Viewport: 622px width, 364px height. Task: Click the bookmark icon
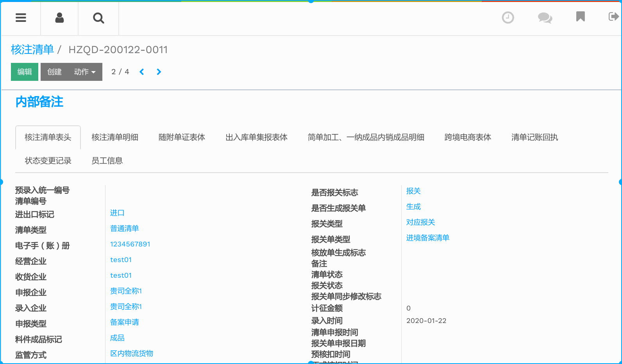(580, 17)
